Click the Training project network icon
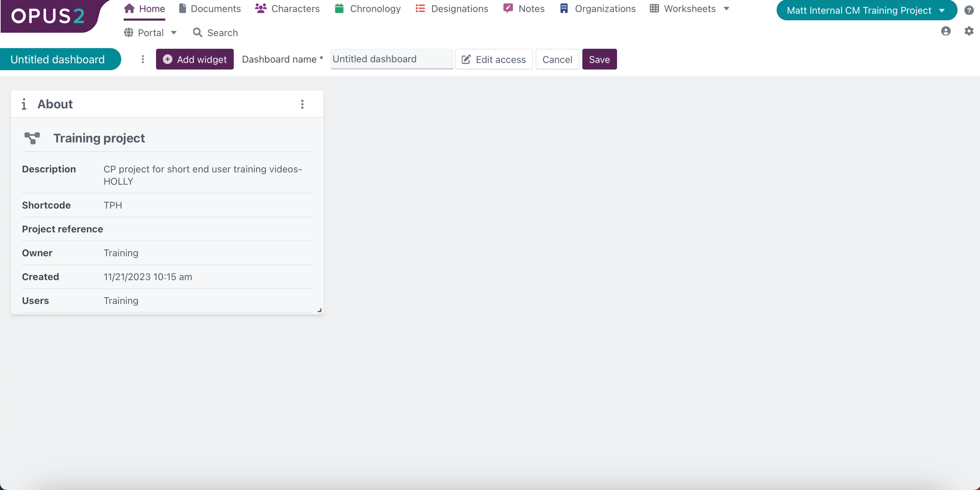Image resolution: width=980 pixels, height=490 pixels. coord(32,138)
